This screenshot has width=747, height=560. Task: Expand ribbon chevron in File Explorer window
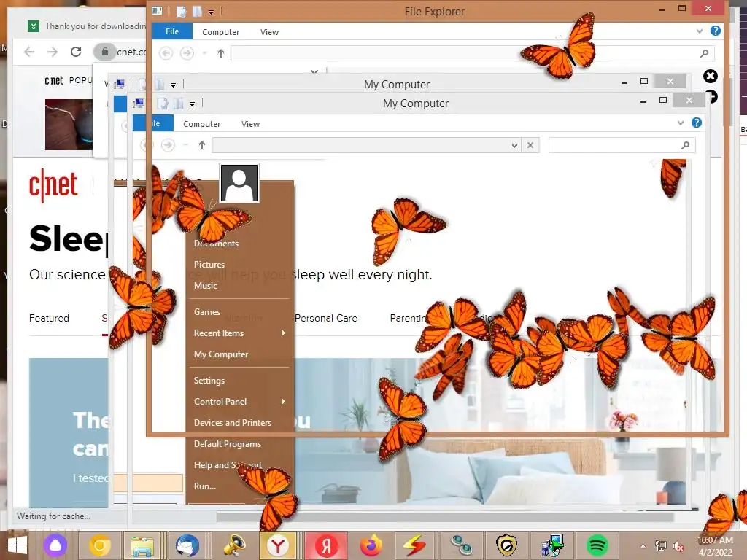700,31
